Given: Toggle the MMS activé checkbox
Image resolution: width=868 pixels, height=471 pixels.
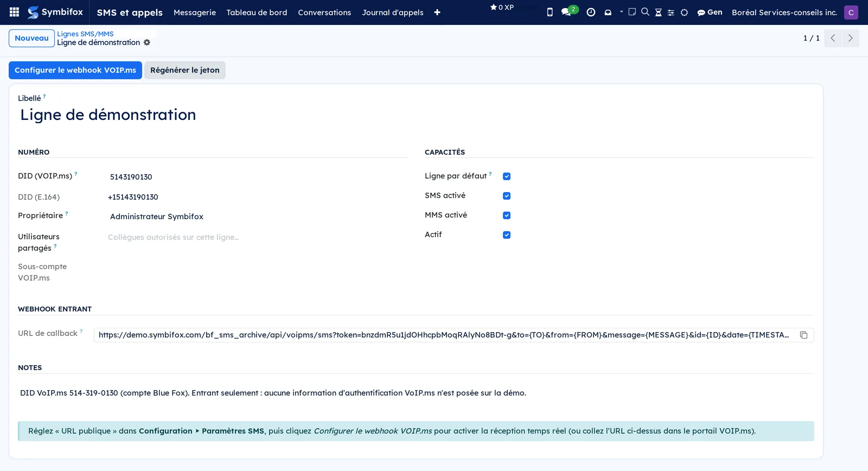Looking at the screenshot, I should click(507, 215).
